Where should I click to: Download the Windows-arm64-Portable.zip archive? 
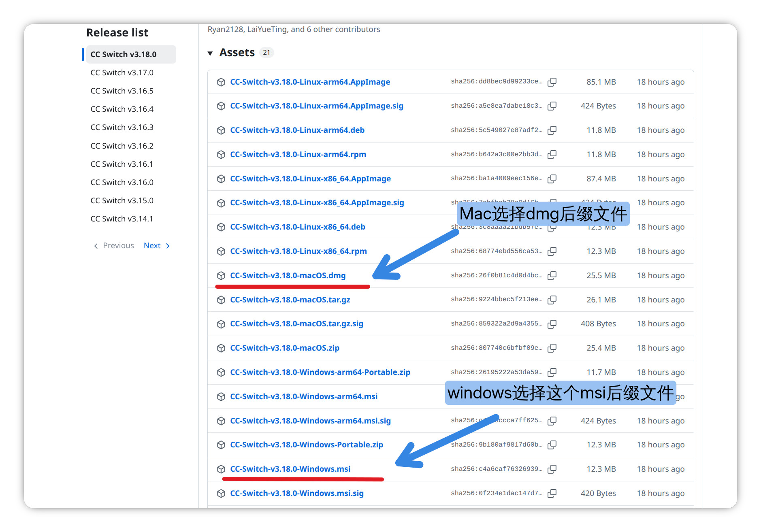tap(320, 372)
